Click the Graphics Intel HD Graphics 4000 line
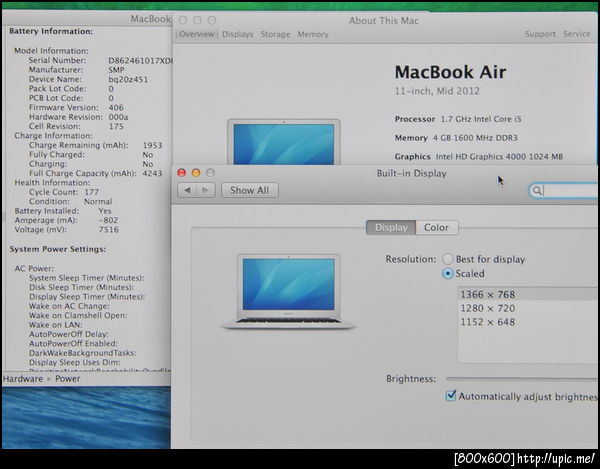The height and width of the screenshot is (469, 600). (x=479, y=156)
